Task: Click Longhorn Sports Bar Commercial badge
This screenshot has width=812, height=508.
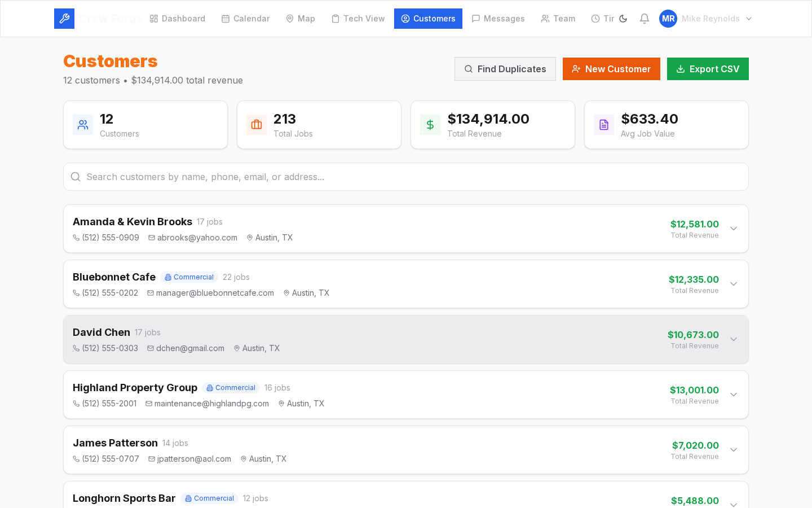Action: click(209, 498)
